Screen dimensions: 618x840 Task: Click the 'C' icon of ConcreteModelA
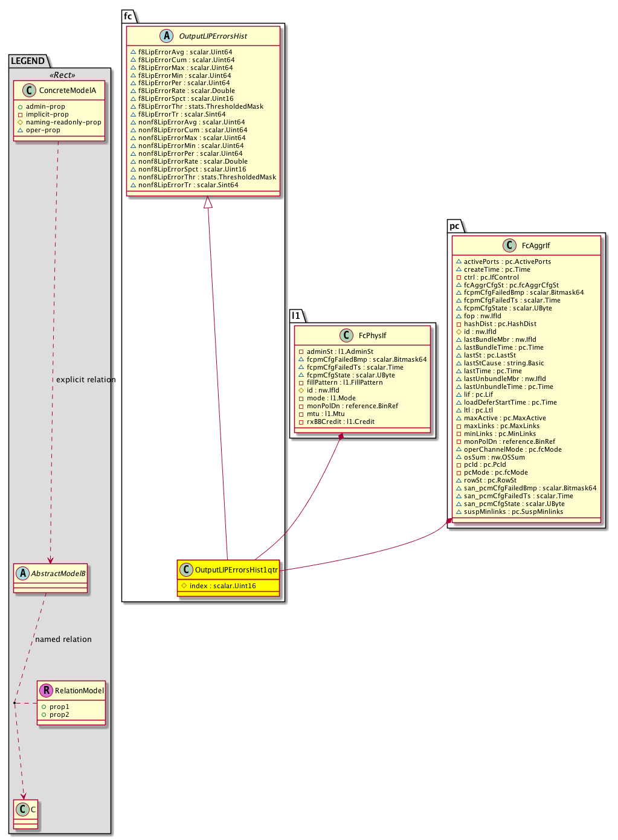point(28,91)
